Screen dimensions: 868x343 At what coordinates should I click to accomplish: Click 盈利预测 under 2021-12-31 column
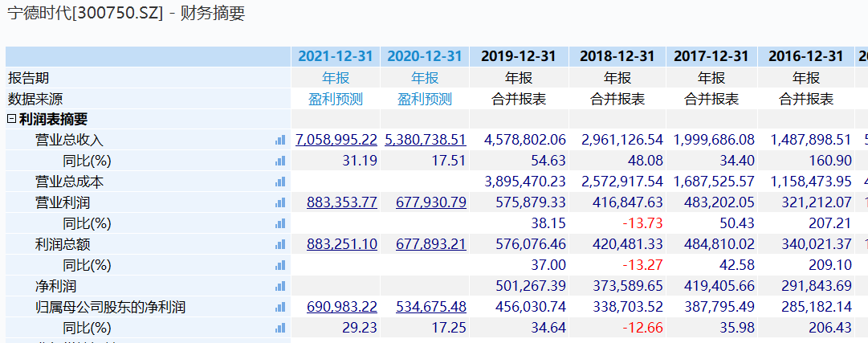336,99
